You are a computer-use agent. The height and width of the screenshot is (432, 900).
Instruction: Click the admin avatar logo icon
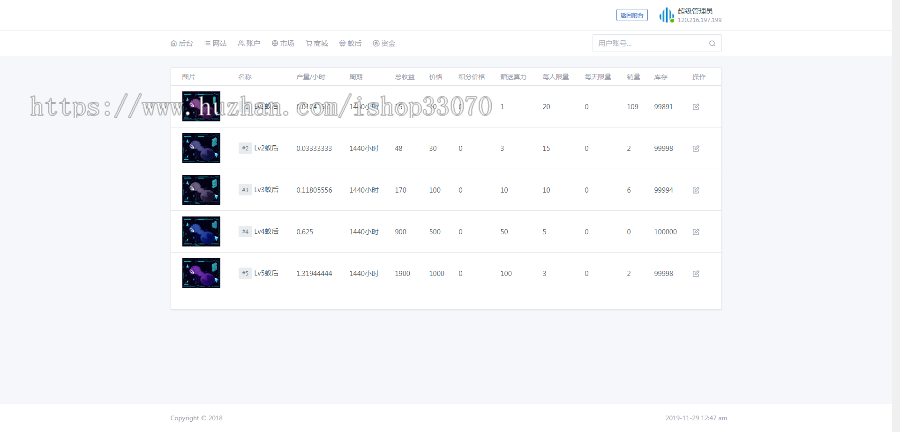click(666, 15)
